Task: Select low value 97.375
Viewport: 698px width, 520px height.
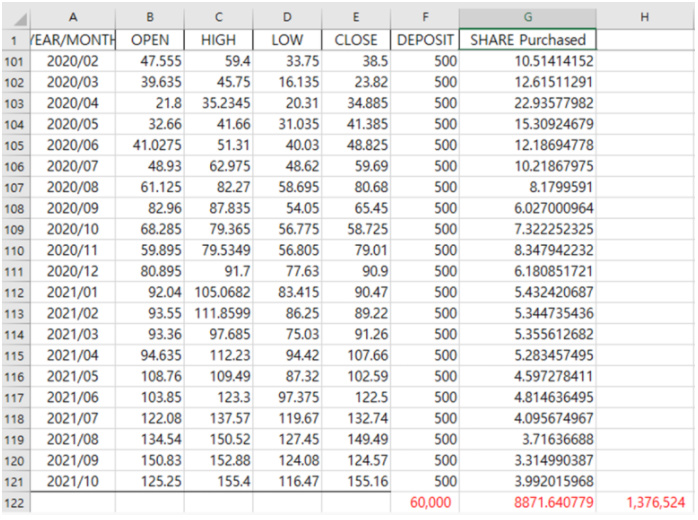Action: point(287,397)
